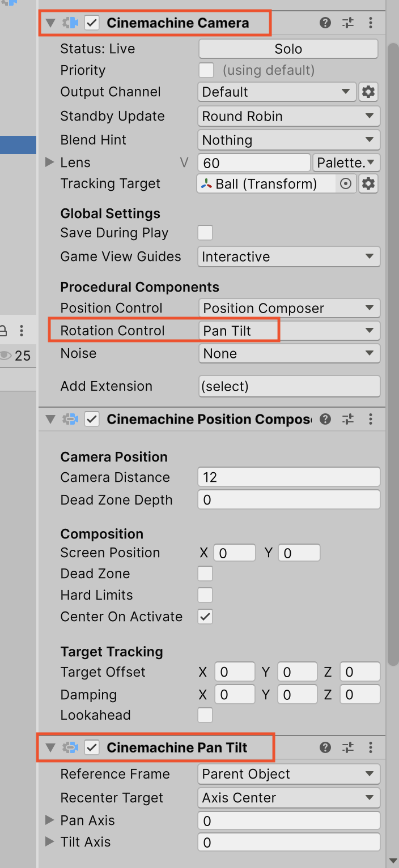Open help for the Cinemachine Pan Tilt component
This screenshot has height=868, width=399.
pyautogui.click(x=325, y=747)
